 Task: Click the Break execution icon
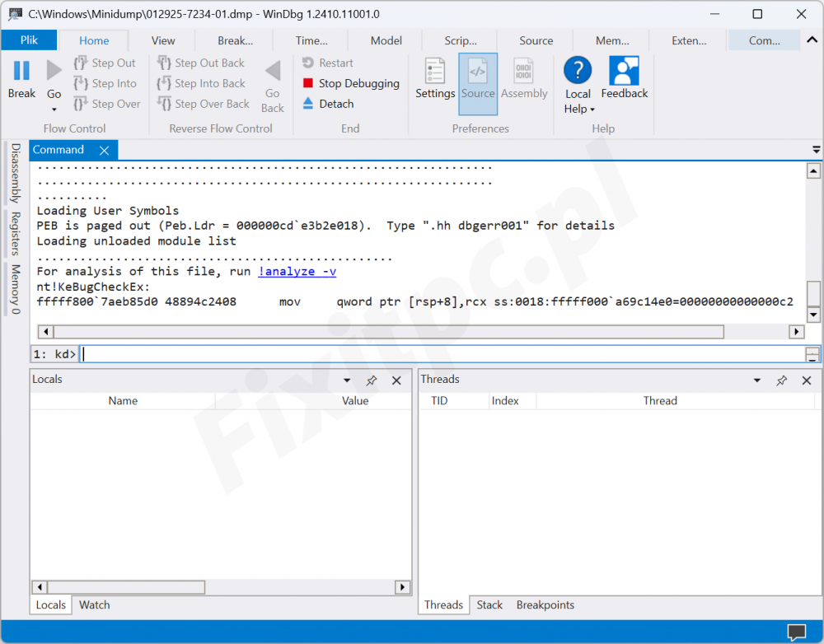21,72
